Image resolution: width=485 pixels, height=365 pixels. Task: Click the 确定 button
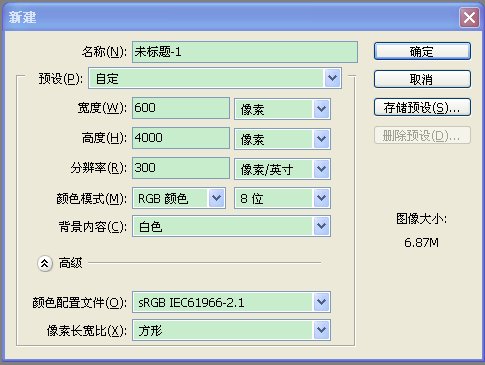click(x=422, y=51)
